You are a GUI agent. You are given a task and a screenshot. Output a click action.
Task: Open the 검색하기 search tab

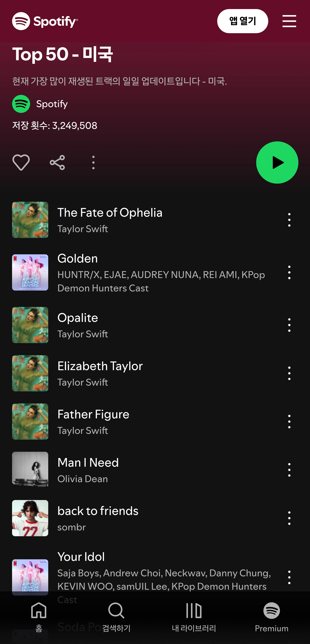pyautogui.click(x=116, y=617)
